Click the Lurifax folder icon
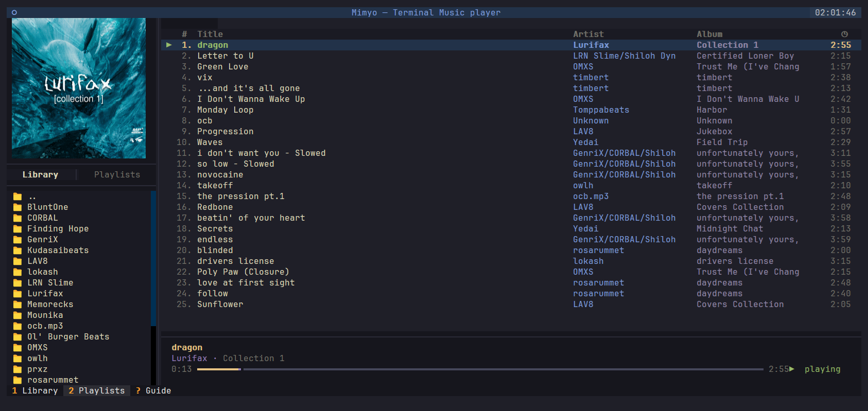The image size is (868, 411). (x=18, y=294)
